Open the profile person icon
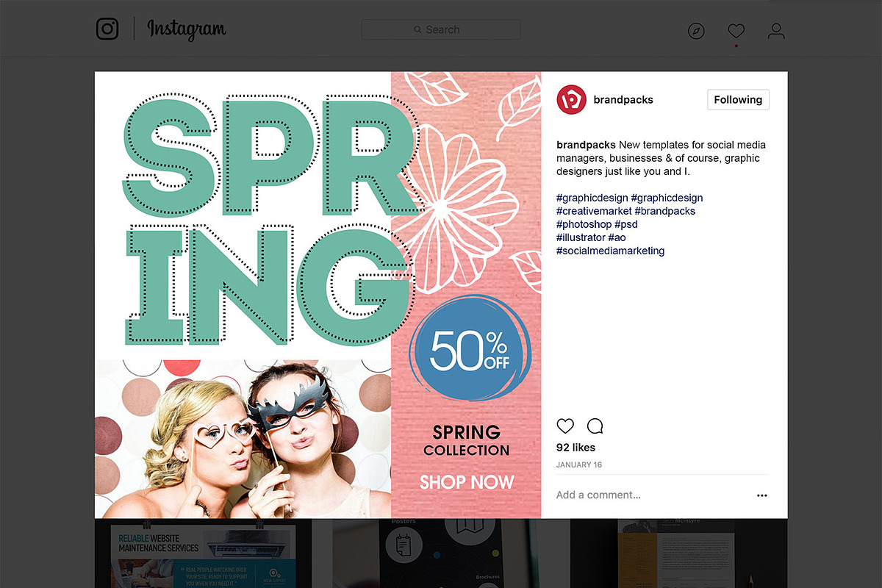Viewport: 882px width, 588px height. tap(776, 31)
